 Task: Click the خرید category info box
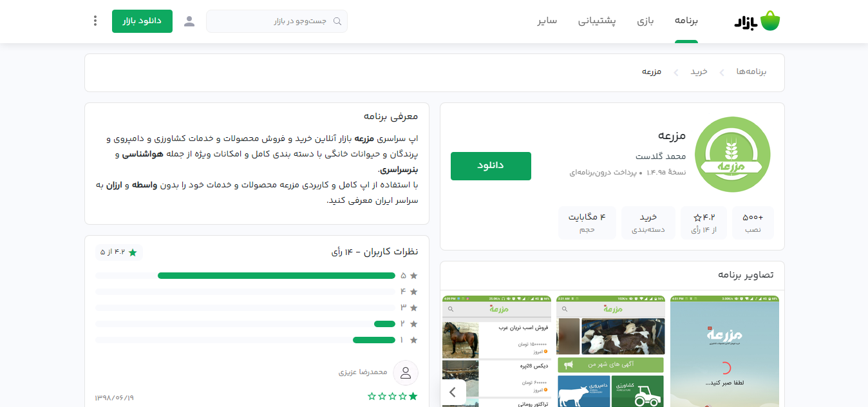pos(648,223)
